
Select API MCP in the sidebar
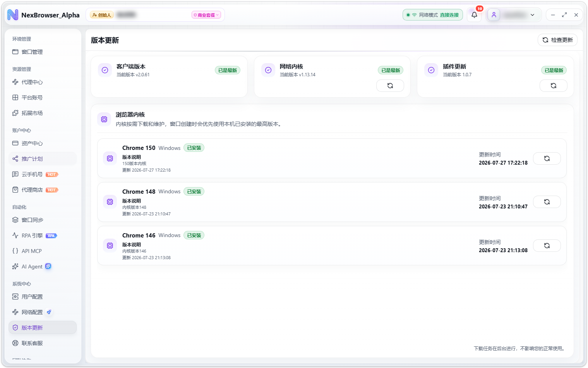click(x=43, y=251)
